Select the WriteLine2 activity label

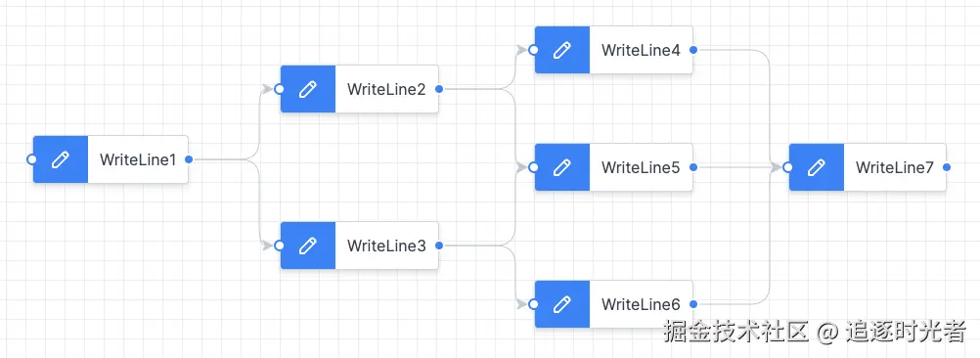coord(386,89)
